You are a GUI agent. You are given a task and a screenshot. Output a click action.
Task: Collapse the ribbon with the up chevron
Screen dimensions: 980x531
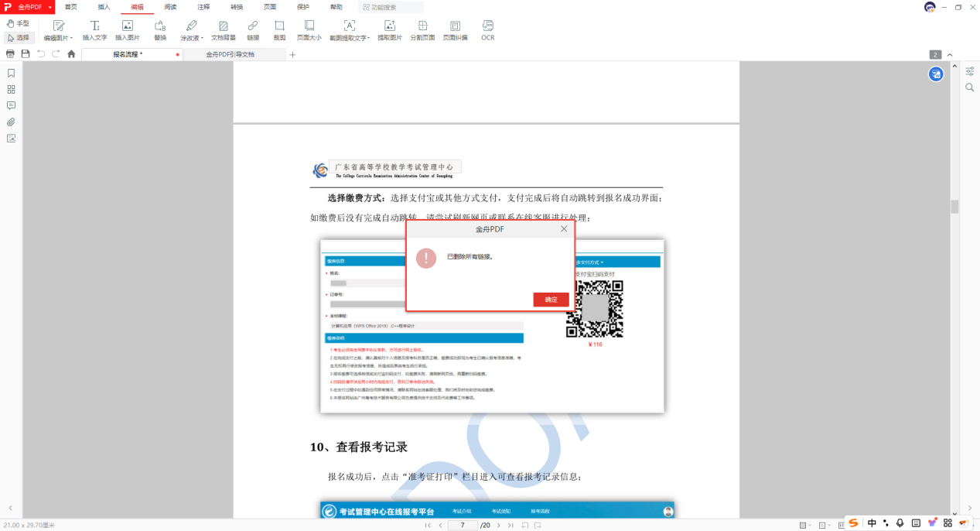[x=950, y=55]
